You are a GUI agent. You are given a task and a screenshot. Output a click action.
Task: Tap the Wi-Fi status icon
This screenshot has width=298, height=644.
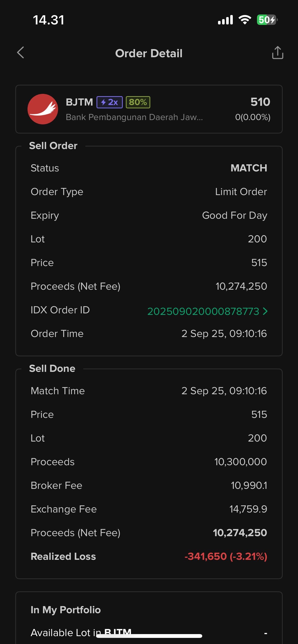(x=245, y=20)
